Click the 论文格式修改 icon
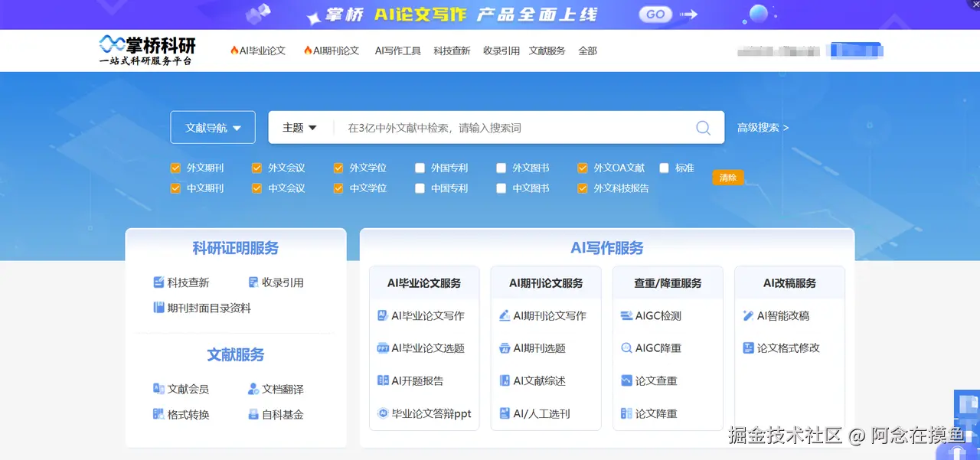The image size is (980, 460). click(x=748, y=347)
